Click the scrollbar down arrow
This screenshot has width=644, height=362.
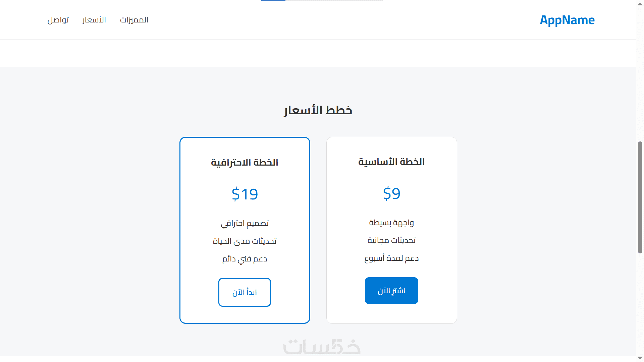tap(640, 358)
